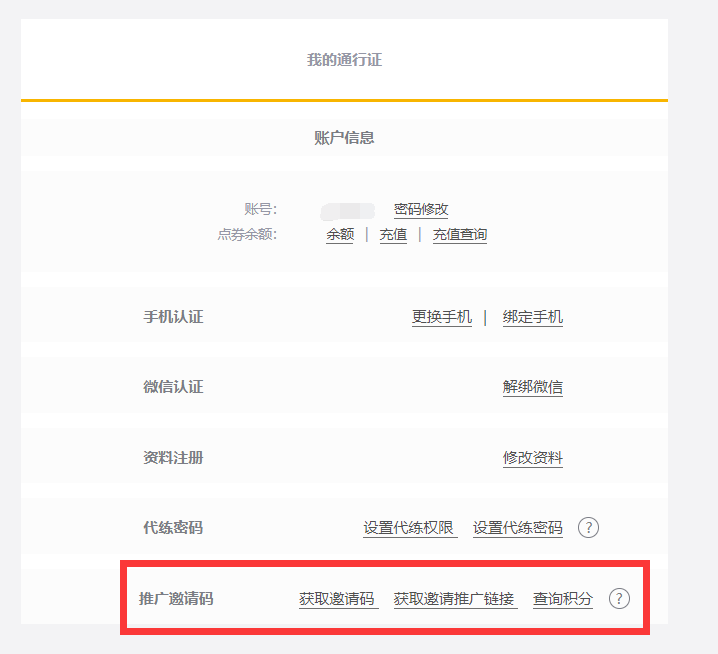Screen dimensions: 718x654
Task: Select 更换手机 to change phone
Action: click(x=441, y=317)
